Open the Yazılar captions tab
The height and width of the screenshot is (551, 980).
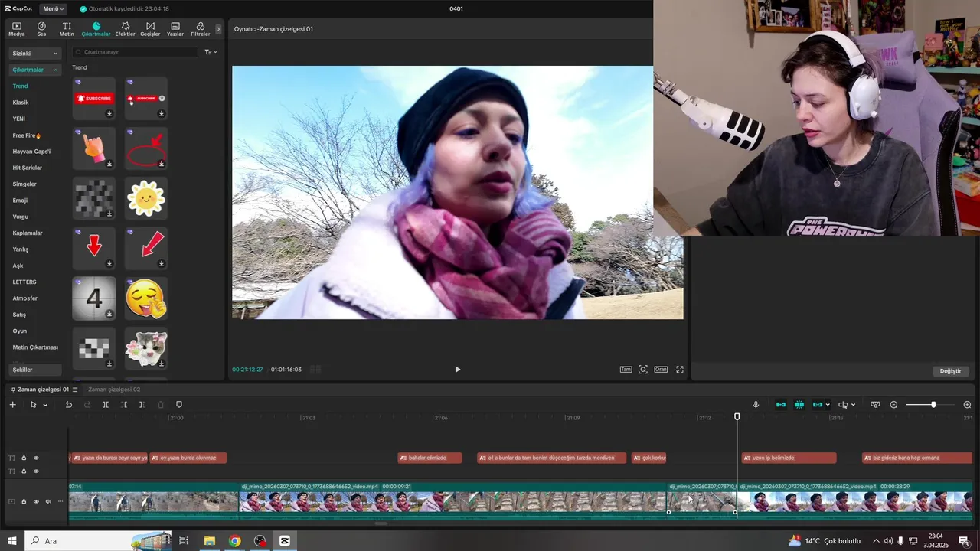[x=175, y=29]
